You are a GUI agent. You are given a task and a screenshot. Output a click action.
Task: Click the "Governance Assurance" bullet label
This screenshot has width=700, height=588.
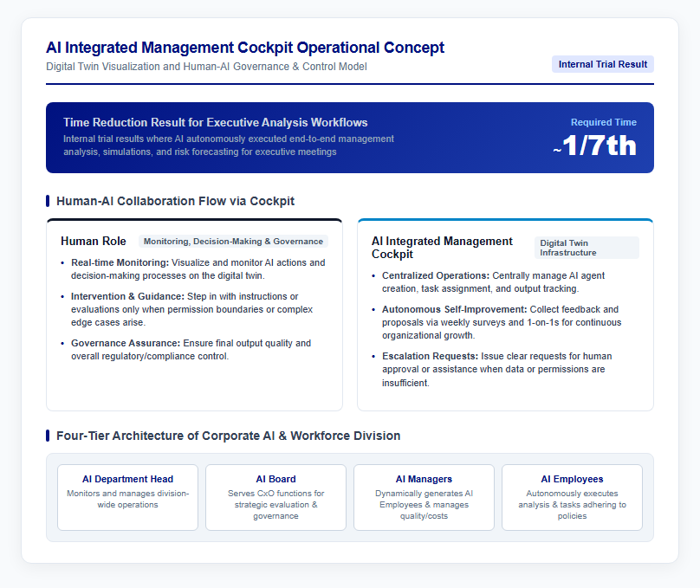click(x=126, y=344)
